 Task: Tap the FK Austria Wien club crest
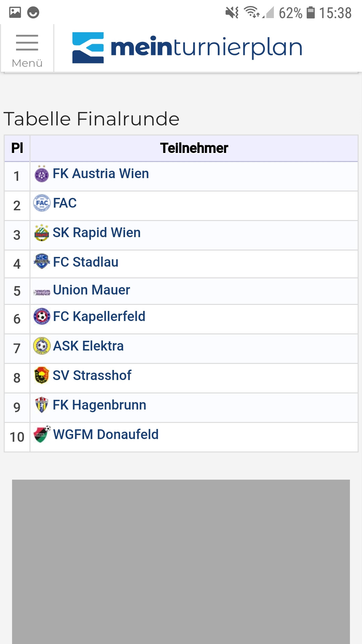42,174
